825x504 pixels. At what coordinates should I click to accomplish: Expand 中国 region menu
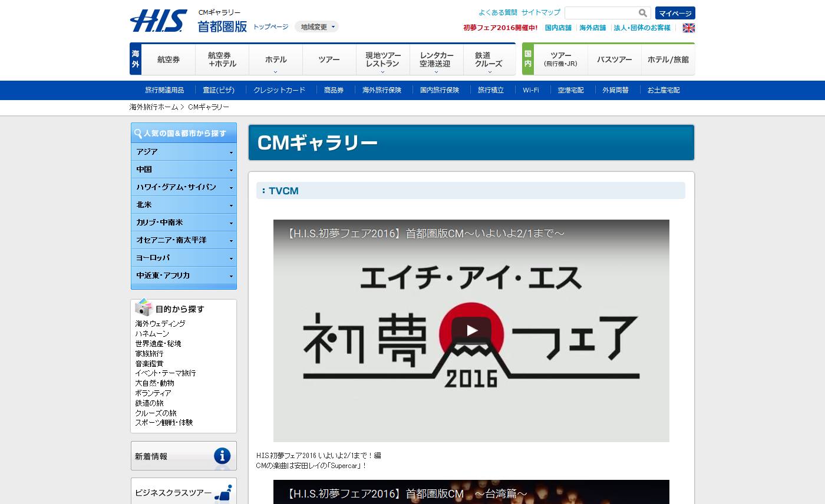[x=184, y=170]
